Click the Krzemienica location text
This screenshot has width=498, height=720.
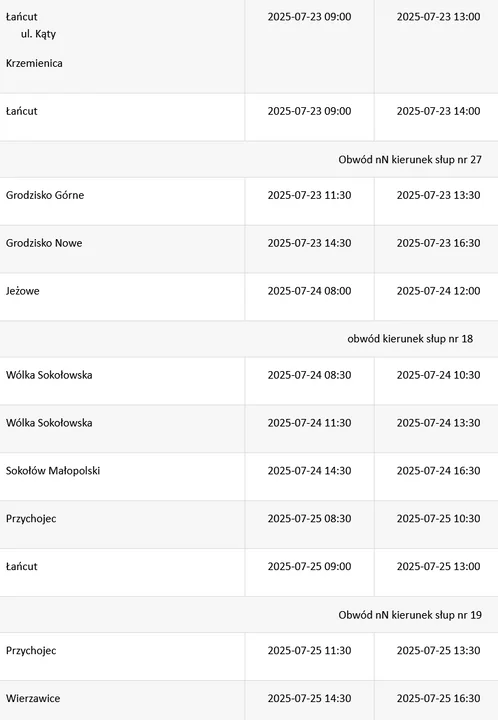(34, 63)
